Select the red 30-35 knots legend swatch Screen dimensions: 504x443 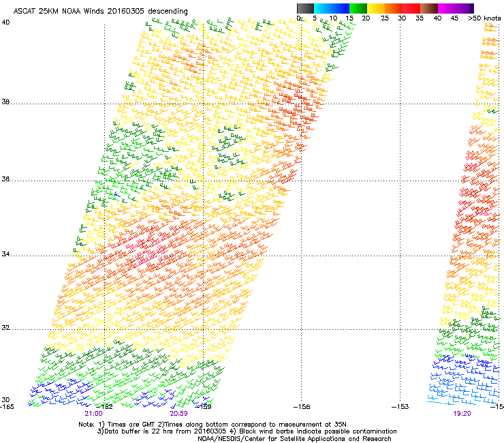click(x=411, y=8)
